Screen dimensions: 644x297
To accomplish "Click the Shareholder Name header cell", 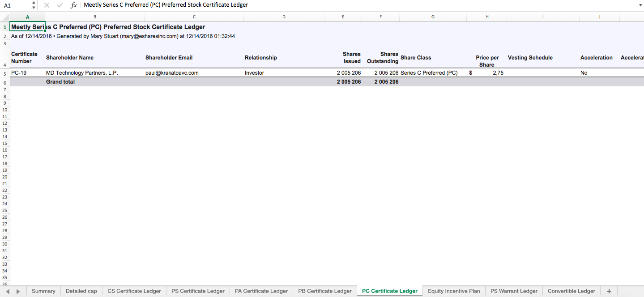I will pyautogui.click(x=95, y=58).
